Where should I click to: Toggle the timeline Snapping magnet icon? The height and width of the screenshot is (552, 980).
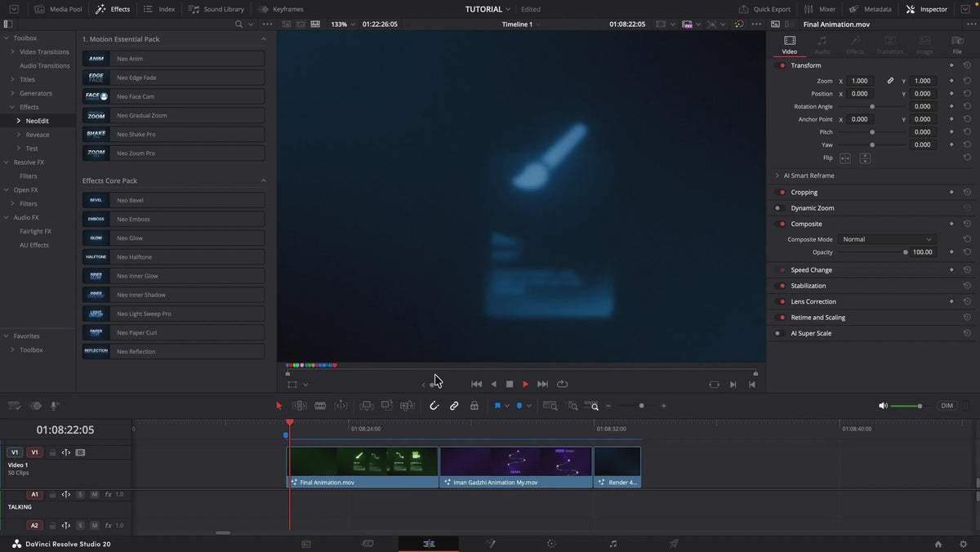point(434,406)
